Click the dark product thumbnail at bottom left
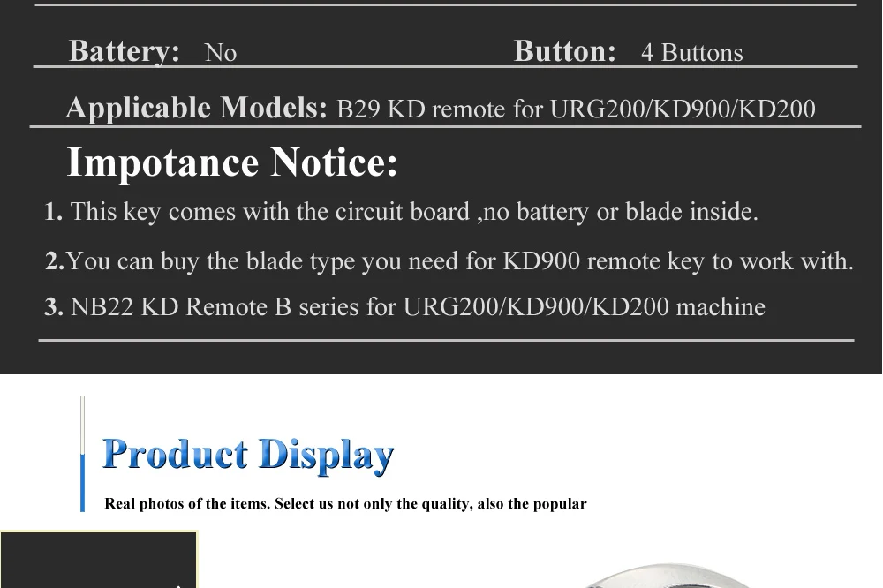This screenshot has width=883, height=588. pyautogui.click(x=99, y=559)
